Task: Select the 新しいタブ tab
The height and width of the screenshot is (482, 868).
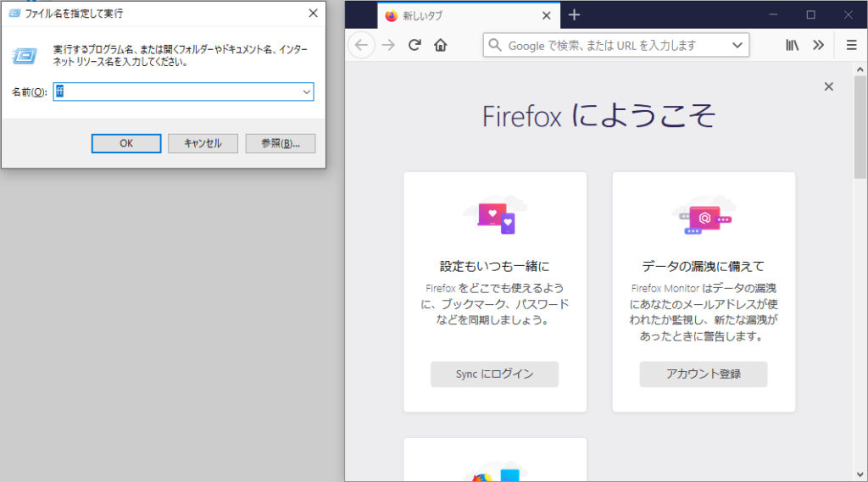Action: point(469,15)
